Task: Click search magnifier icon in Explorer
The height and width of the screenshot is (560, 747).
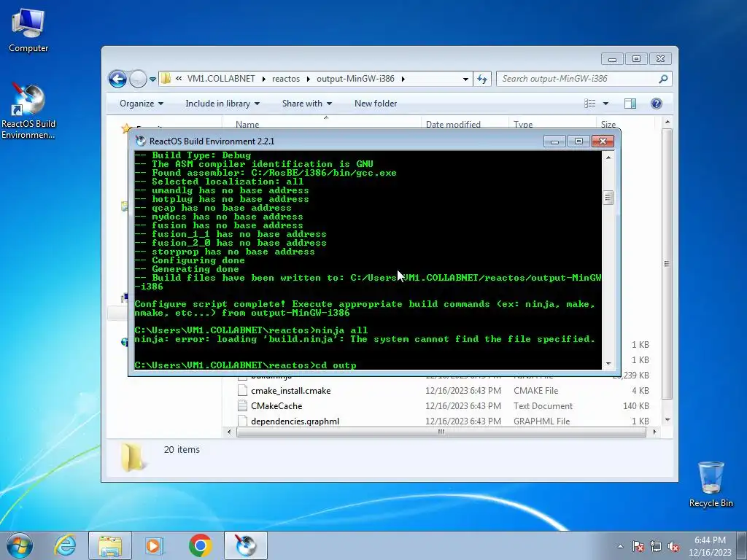Action: click(x=663, y=79)
